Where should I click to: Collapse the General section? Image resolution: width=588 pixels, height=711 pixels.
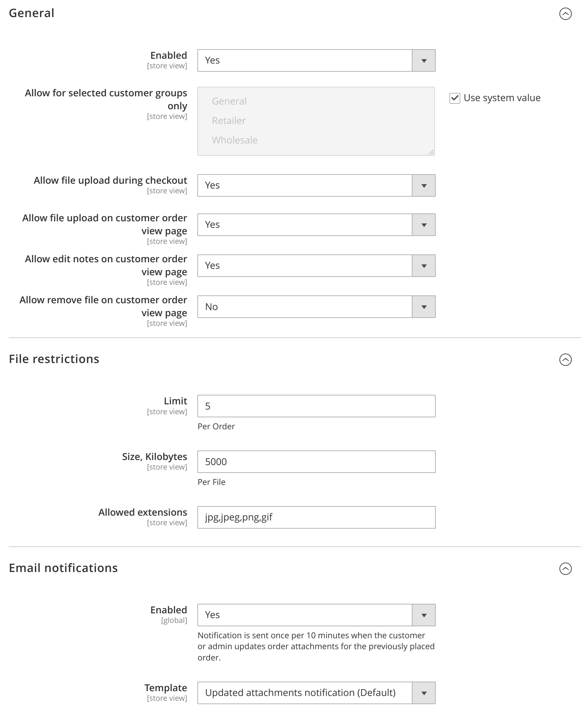(565, 14)
